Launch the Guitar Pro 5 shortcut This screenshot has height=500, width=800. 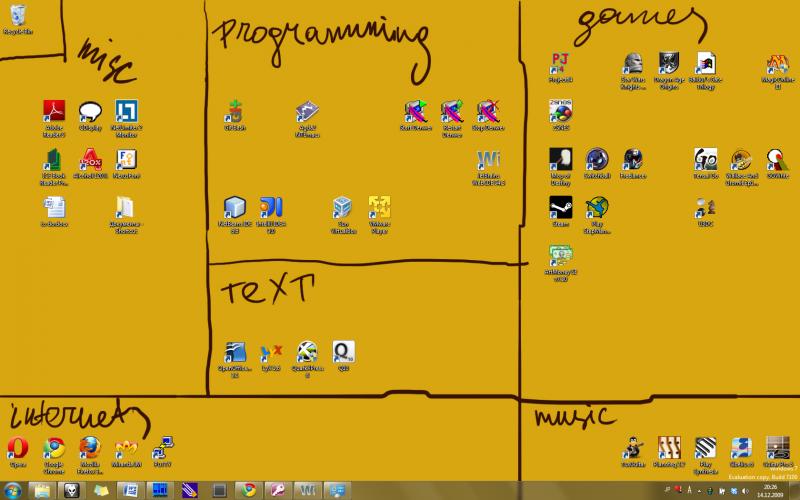click(x=778, y=448)
